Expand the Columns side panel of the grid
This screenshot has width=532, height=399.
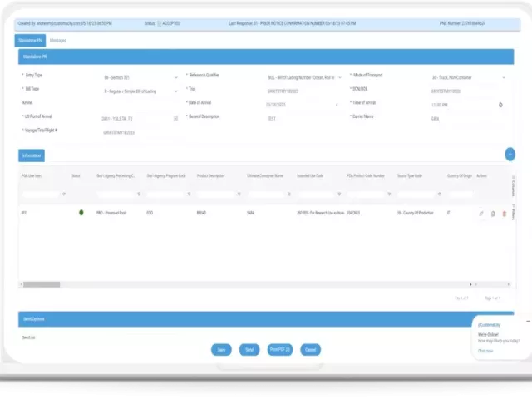513,186
